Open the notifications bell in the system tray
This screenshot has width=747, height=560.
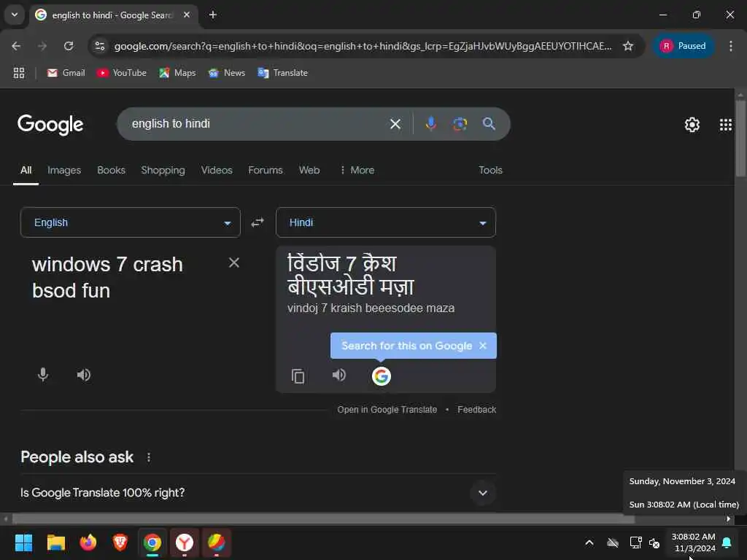[727, 542]
